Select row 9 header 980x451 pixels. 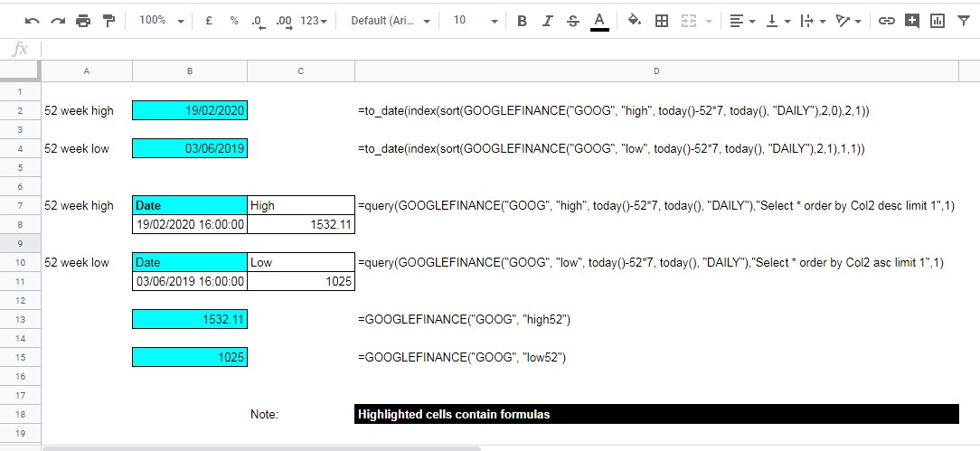tap(20, 244)
